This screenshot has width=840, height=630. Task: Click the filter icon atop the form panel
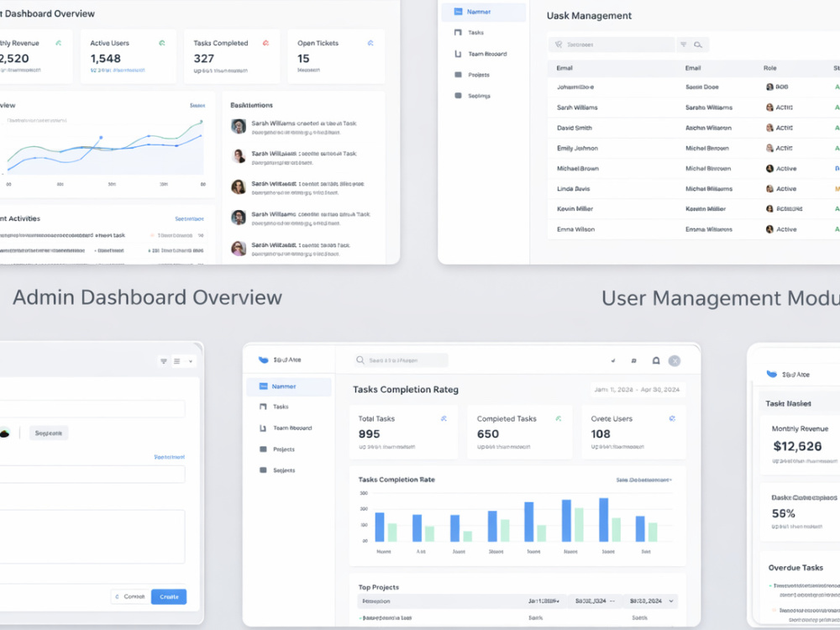tap(164, 361)
